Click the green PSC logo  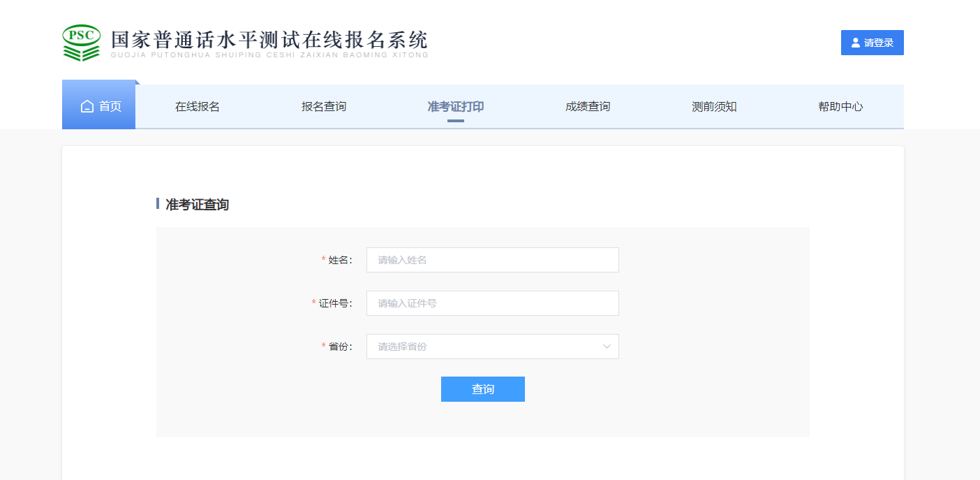click(81, 43)
